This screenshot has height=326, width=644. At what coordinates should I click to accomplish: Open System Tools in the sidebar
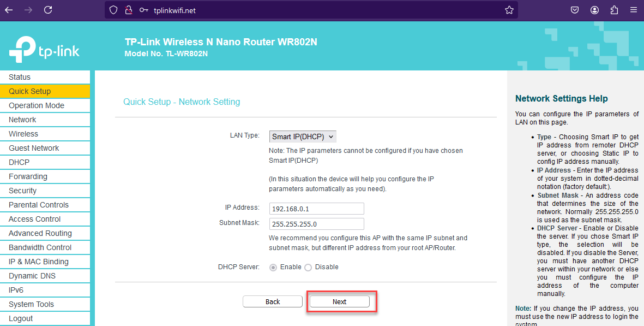(45, 304)
